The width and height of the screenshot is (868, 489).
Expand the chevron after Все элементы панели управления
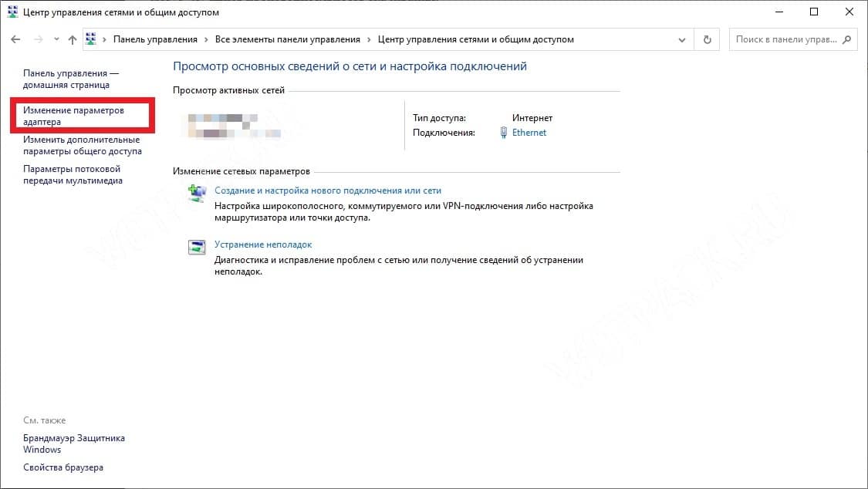pyautogui.click(x=370, y=39)
